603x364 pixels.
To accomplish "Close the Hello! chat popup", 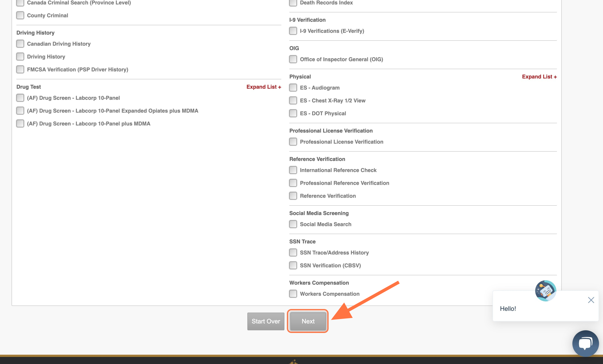I will pos(591,300).
